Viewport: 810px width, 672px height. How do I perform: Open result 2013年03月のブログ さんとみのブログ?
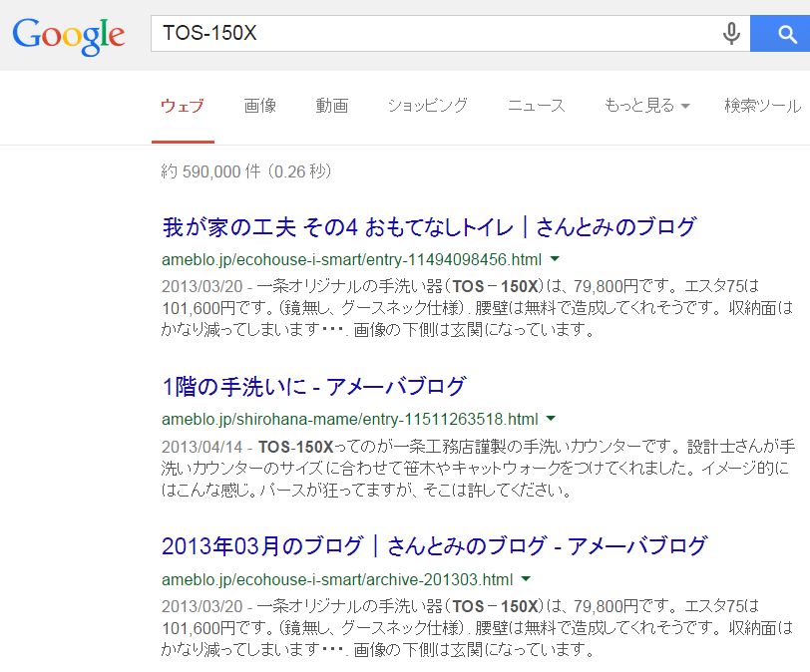[434, 546]
